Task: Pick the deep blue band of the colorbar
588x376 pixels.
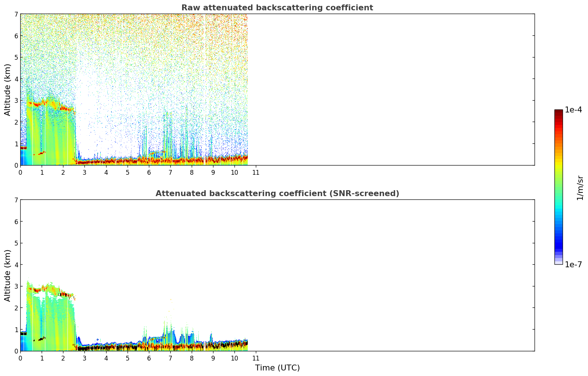Action: 559,243
